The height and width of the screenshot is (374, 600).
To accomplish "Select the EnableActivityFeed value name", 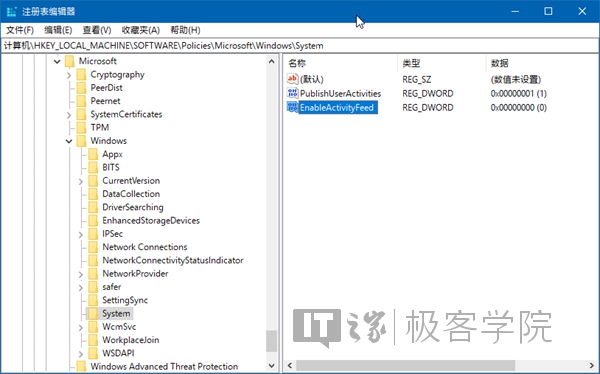I will 337,108.
